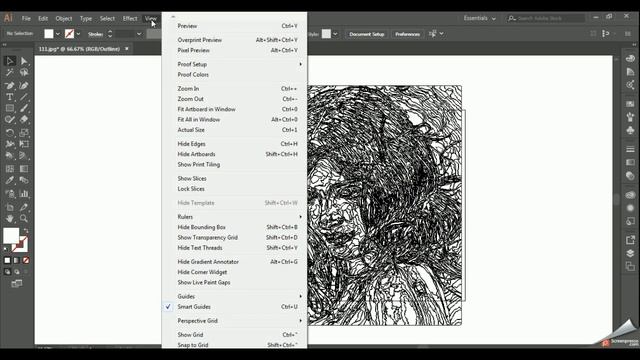Viewport: 640px width, 360px height.
Task: Click the Fill color box in toolbox
Action: pyautogui.click(x=11, y=236)
